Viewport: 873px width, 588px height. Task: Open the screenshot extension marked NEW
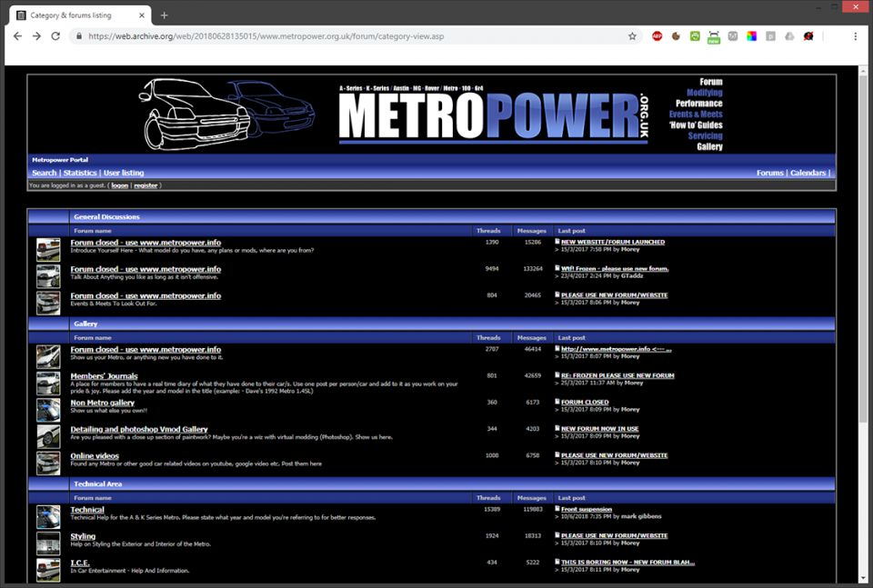714,37
